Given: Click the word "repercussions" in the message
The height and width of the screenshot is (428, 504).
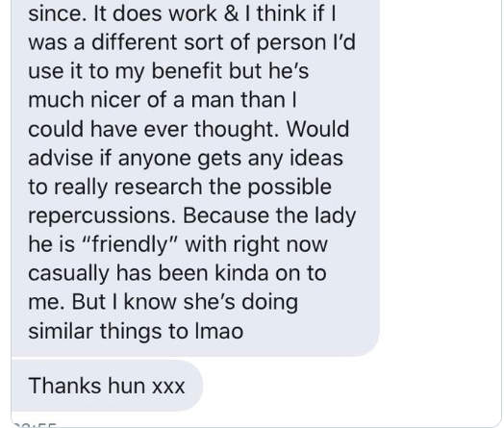Looking at the screenshot, I should point(102,215).
